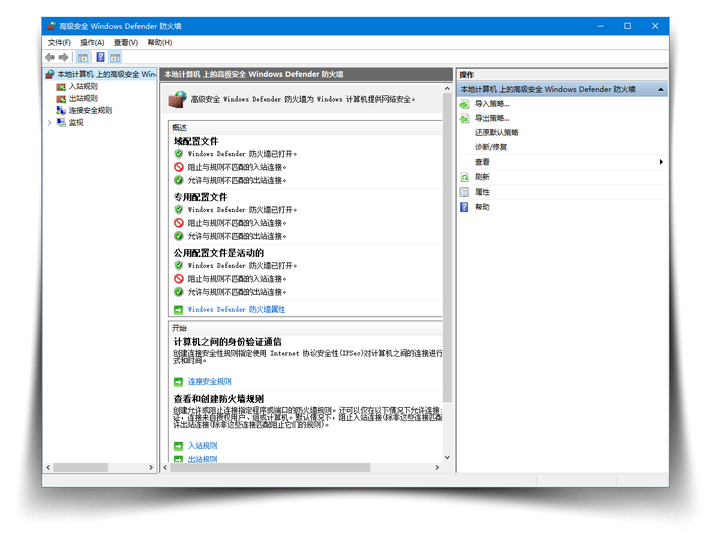This screenshot has height=544, width=720.
Task: Click the refresh icon in actions
Action: (x=464, y=177)
